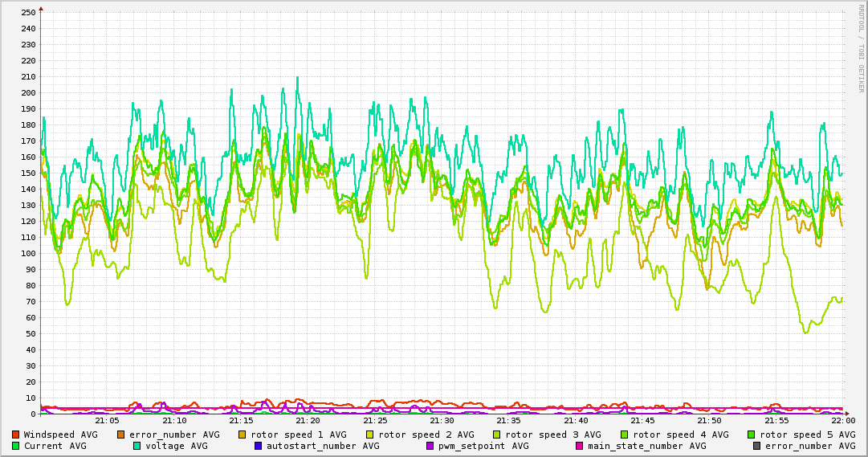
Task: Click the 22:00 time axis label
Action: [x=843, y=420]
